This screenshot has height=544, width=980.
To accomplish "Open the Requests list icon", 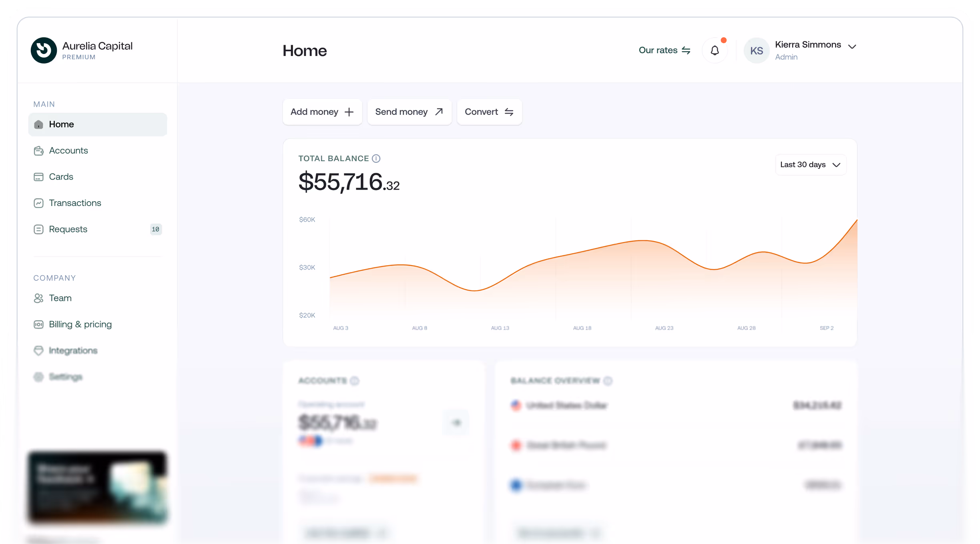I will 38,229.
